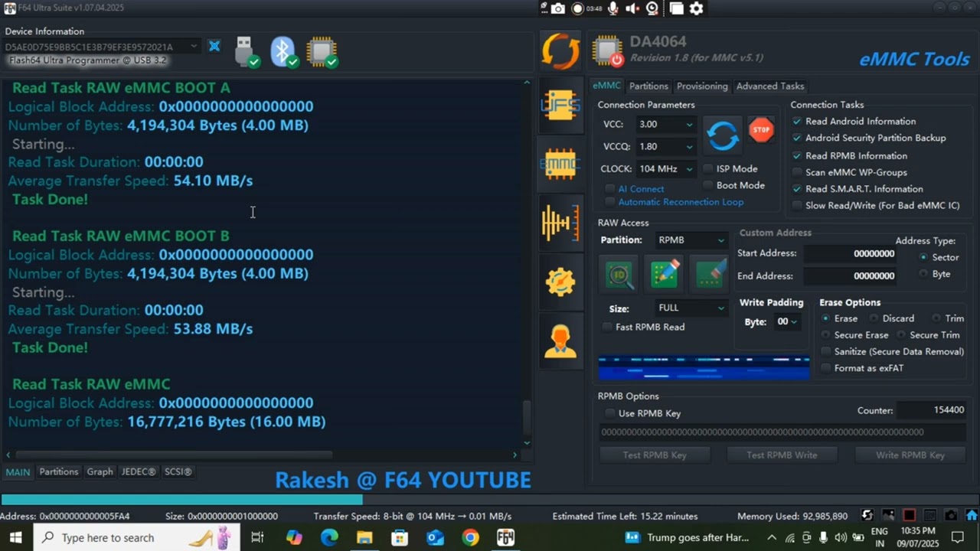980x551 pixels.
Task: Click the Test RPMB Key button
Action: [x=655, y=455]
